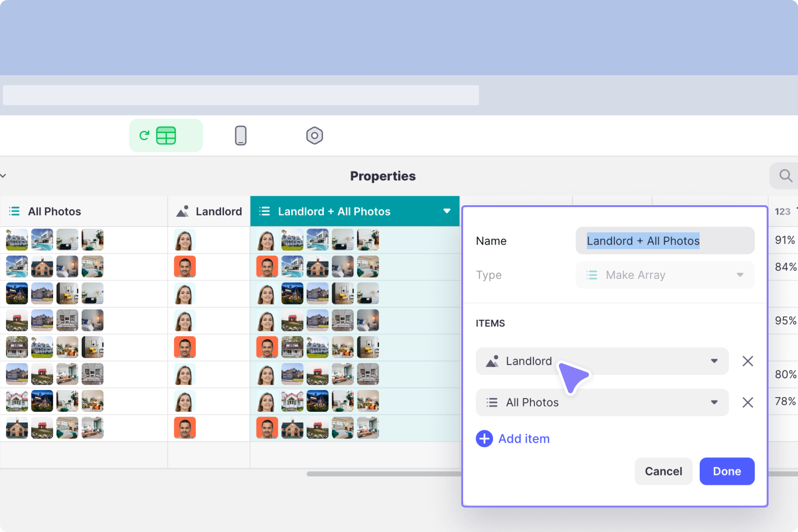
Task: Open the Landlord + All Photos column menu
Action: pos(446,211)
